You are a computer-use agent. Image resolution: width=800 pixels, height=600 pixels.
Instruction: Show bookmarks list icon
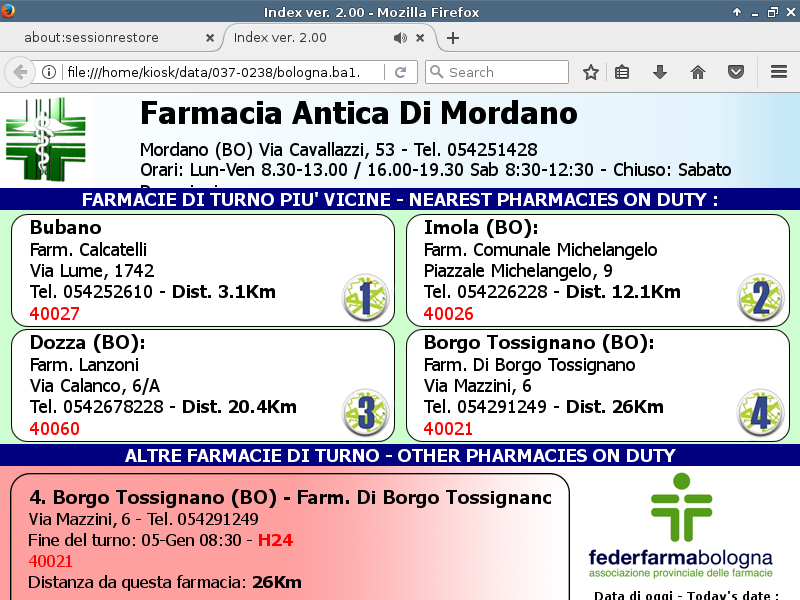pos(622,72)
